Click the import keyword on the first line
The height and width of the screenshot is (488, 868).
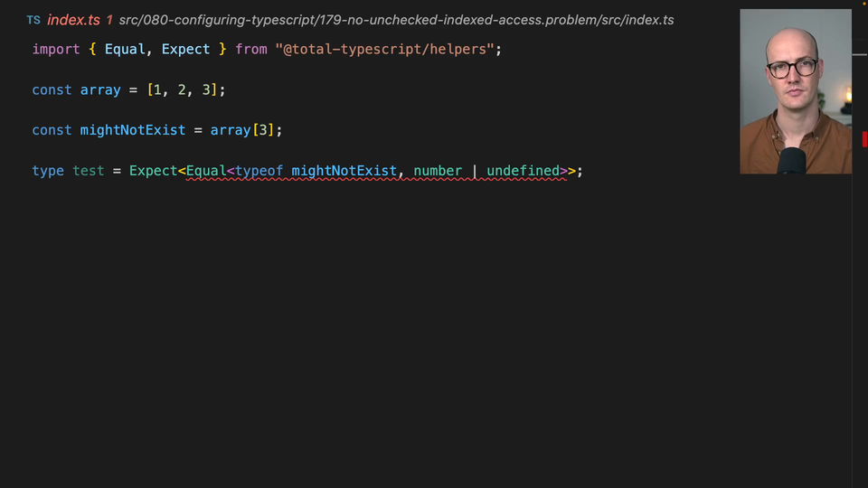pos(56,49)
